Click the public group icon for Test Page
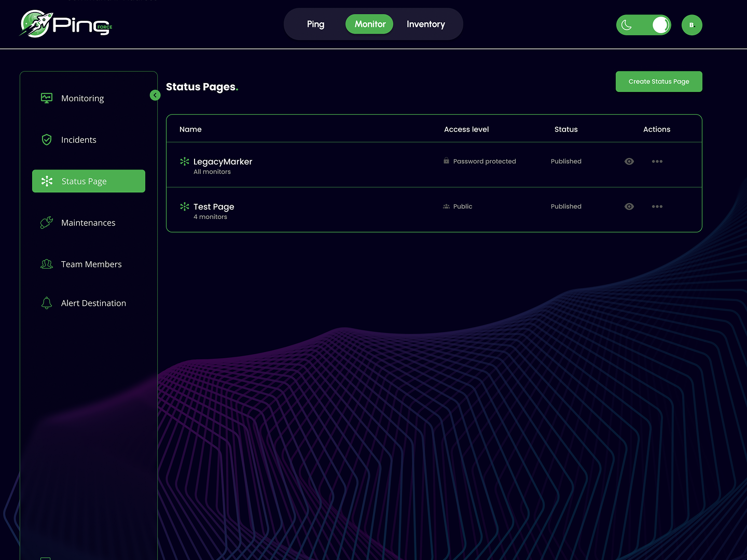Viewport: 747px width, 560px height. click(x=446, y=206)
